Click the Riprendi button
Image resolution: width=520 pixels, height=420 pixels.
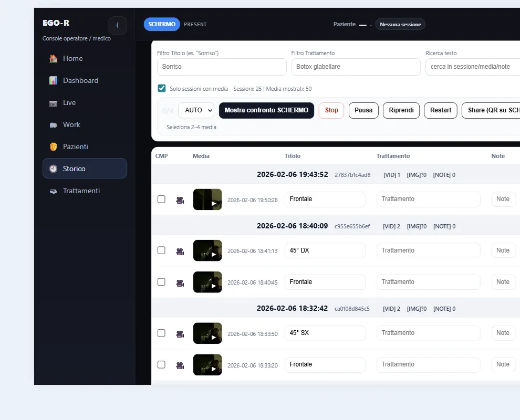point(401,110)
